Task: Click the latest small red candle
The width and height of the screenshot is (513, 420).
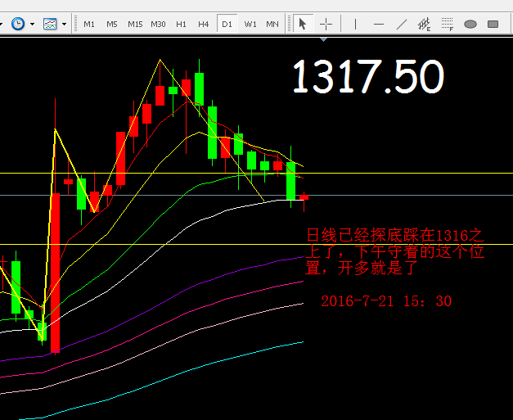Action: pos(304,197)
